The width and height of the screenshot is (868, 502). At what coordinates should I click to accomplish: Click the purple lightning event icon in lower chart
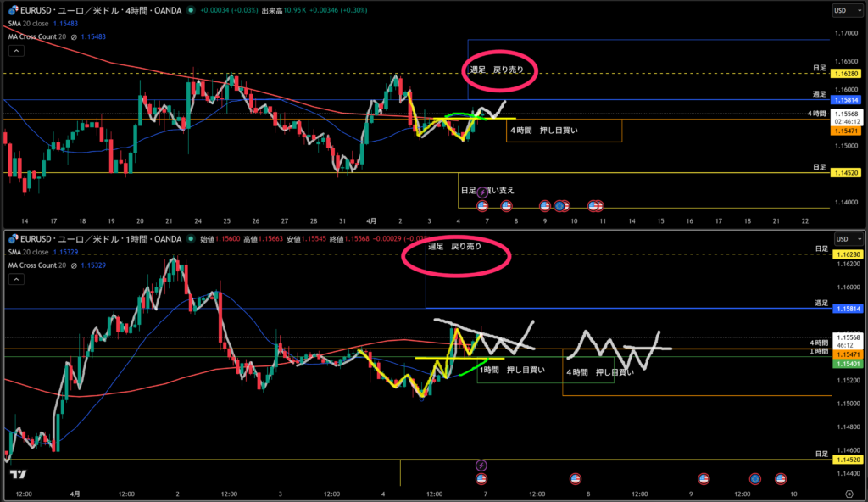click(481, 466)
